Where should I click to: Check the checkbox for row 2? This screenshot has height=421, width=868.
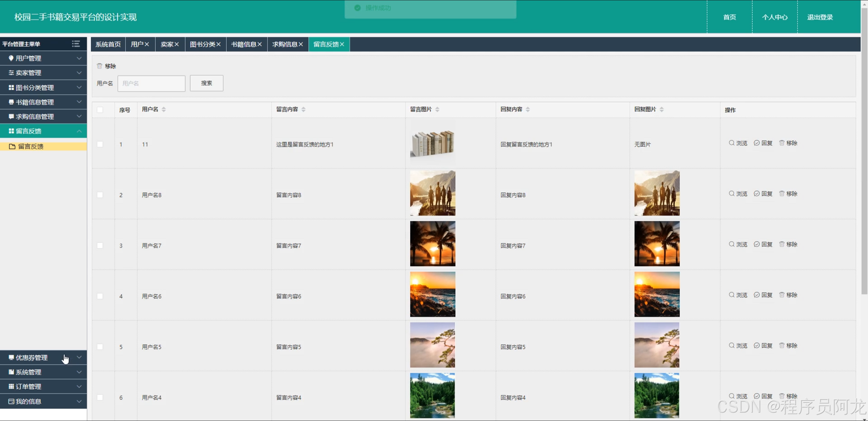pyautogui.click(x=100, y=195)
